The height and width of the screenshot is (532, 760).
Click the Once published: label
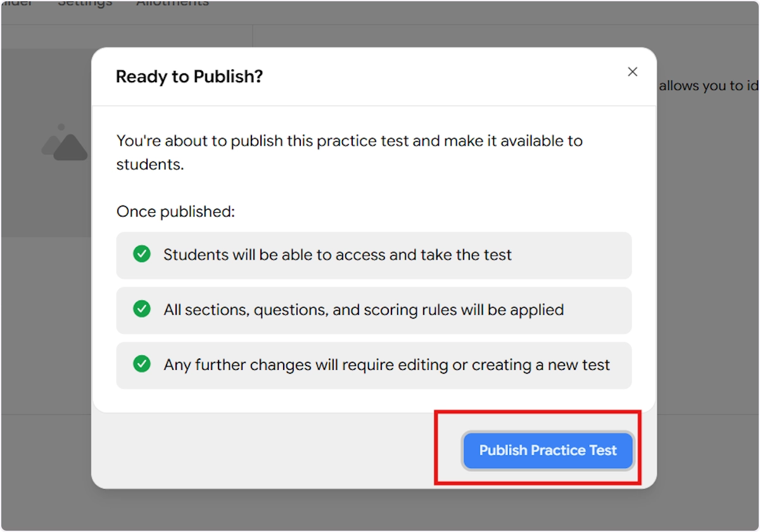pos(175,212)
